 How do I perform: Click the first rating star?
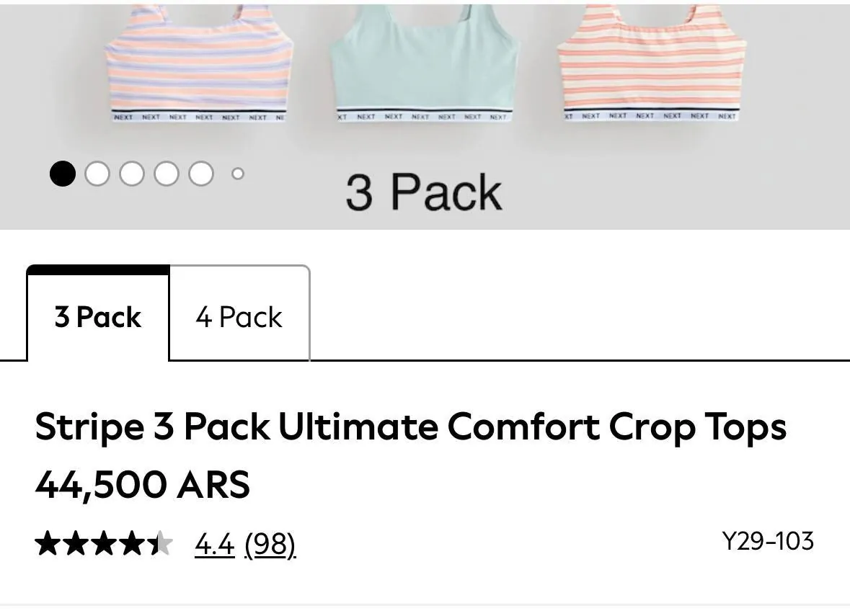click(48, 543)
